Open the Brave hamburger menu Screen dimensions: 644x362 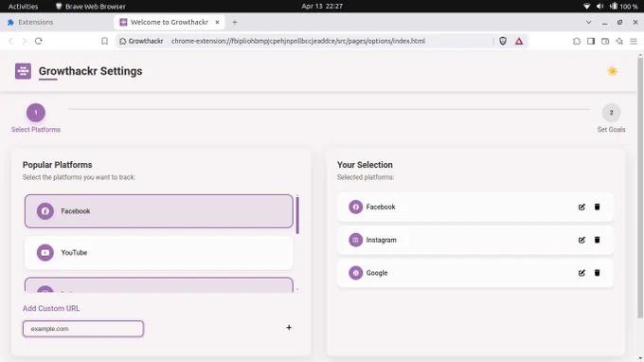pyautogui.click(x=634, y=41)
